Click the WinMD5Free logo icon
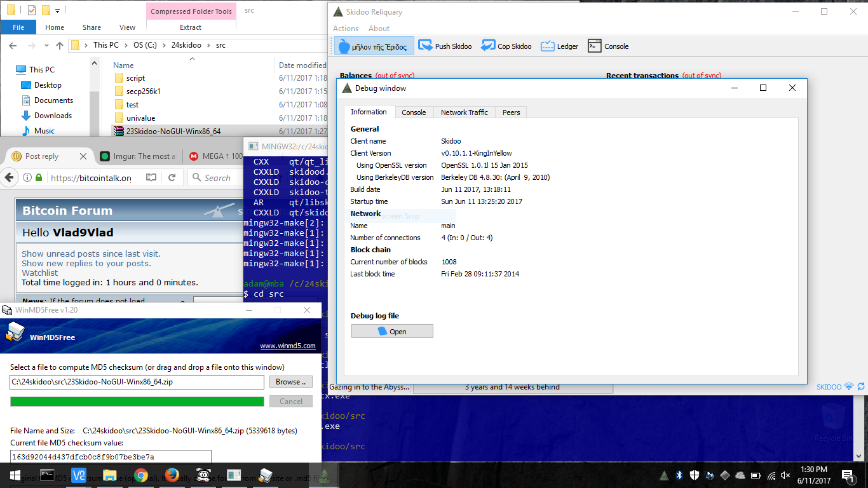This screenshot has width=868, height=488. tap(15, 332)
